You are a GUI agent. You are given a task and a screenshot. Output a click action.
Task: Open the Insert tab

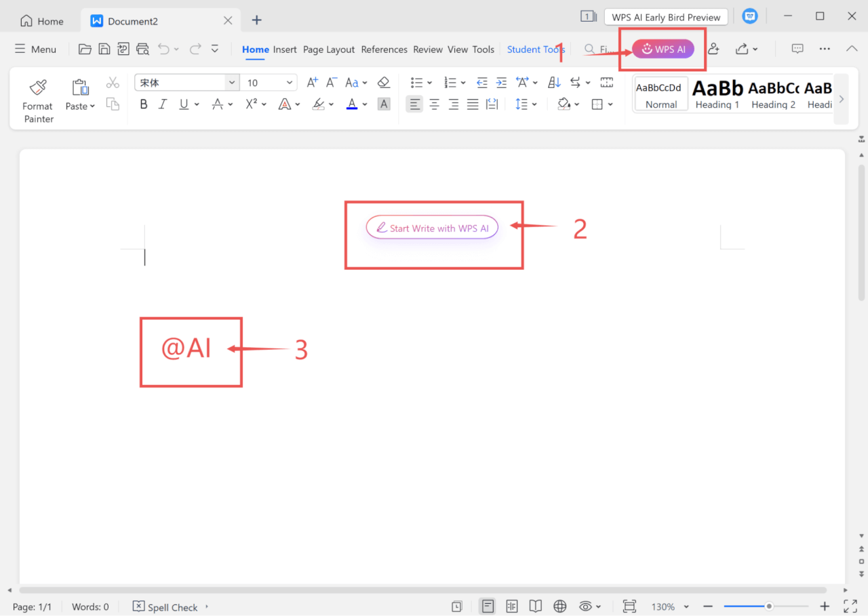click(x=285, y=49)
